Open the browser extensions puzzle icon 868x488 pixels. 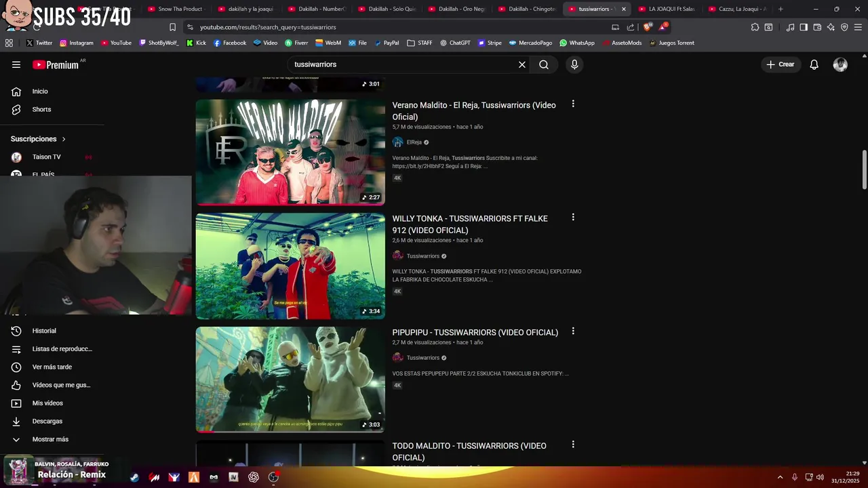click(755, 27)
